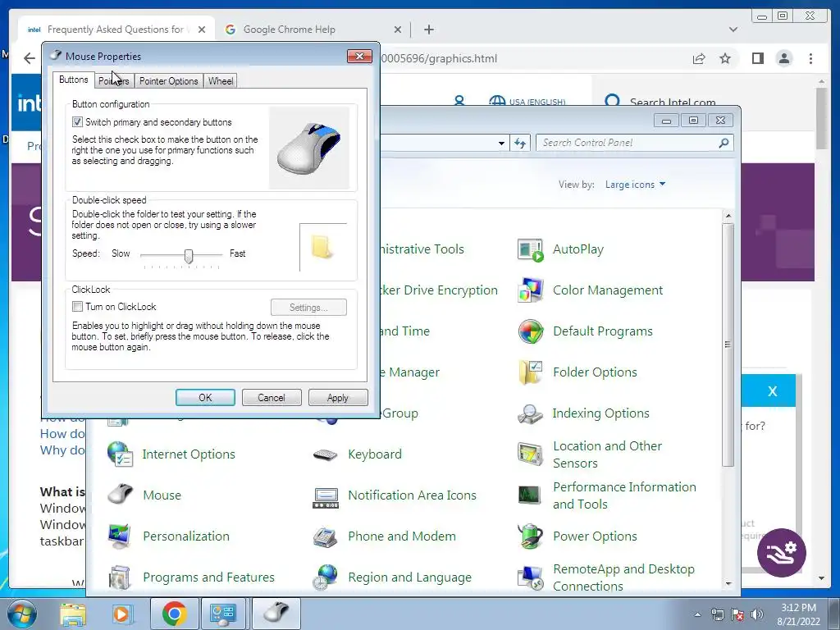Open the Pointers tab in Mouse Properties
Image resolution: width=840 pixels, height=630 pixels.
tap(113, 81)
